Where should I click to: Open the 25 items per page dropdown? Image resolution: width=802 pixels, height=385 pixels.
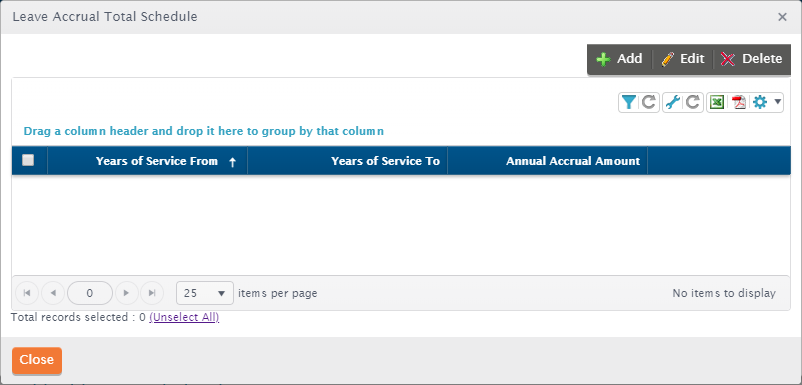205,293
